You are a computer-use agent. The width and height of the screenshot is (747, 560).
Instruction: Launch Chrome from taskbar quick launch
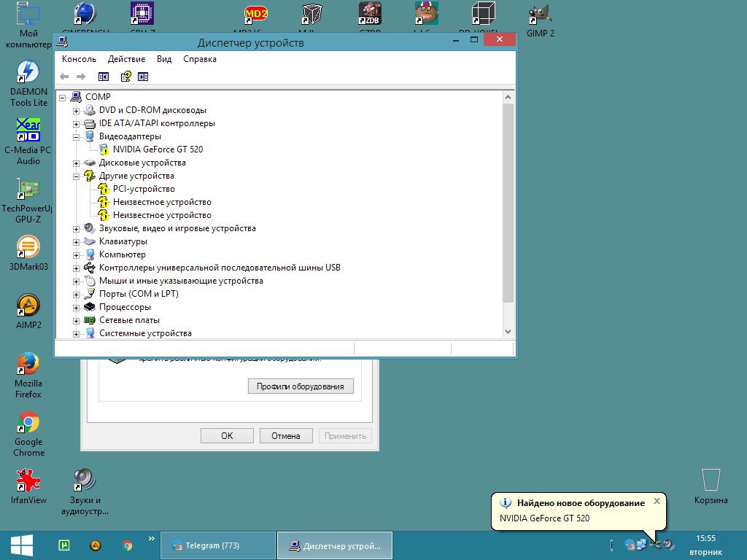(127, 545)
